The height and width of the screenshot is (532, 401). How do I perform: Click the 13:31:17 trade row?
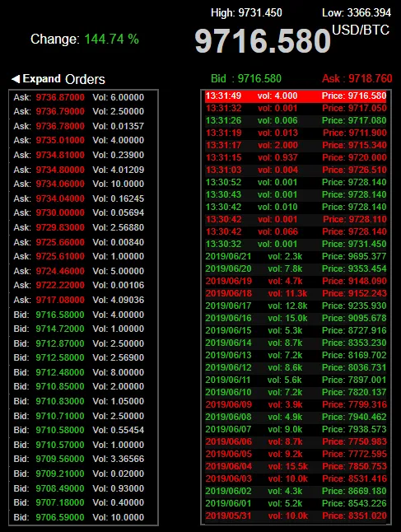(296, 145)
